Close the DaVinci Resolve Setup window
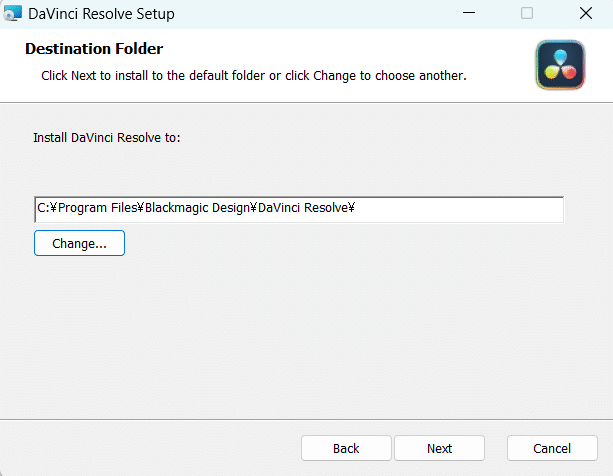The image size is (613, 476). 586,13
